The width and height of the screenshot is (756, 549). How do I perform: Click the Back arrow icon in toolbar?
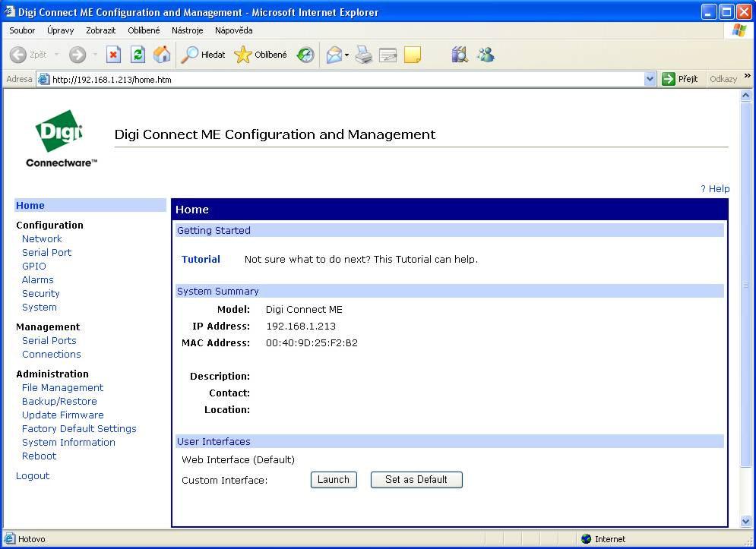(x=18, y=55)
